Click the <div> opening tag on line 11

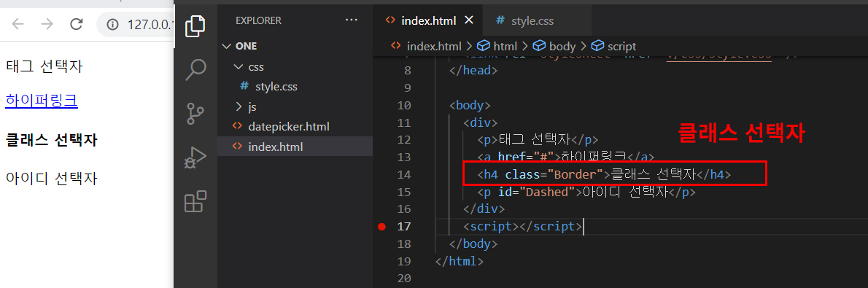pyautogui.click(x=480, y=123)
